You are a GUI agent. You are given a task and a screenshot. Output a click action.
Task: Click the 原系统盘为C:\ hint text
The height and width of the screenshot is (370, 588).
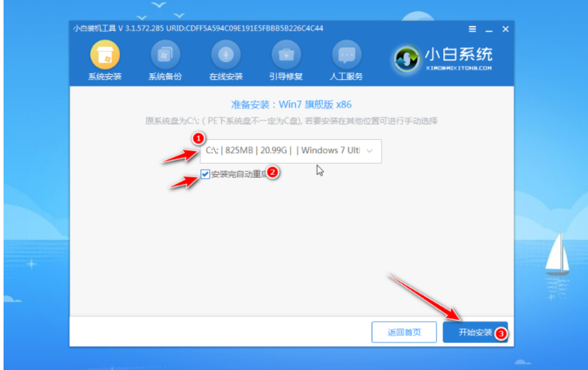[291, 121]
